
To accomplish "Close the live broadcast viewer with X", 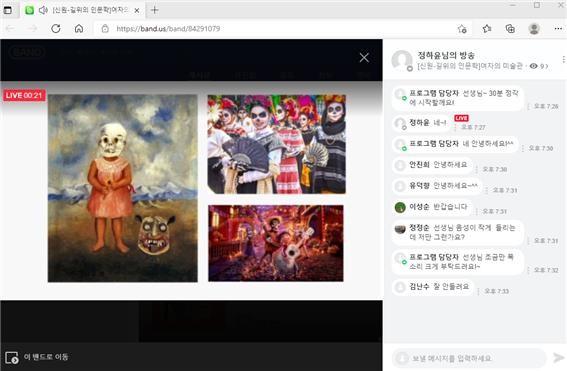I will tap(364, 57).
